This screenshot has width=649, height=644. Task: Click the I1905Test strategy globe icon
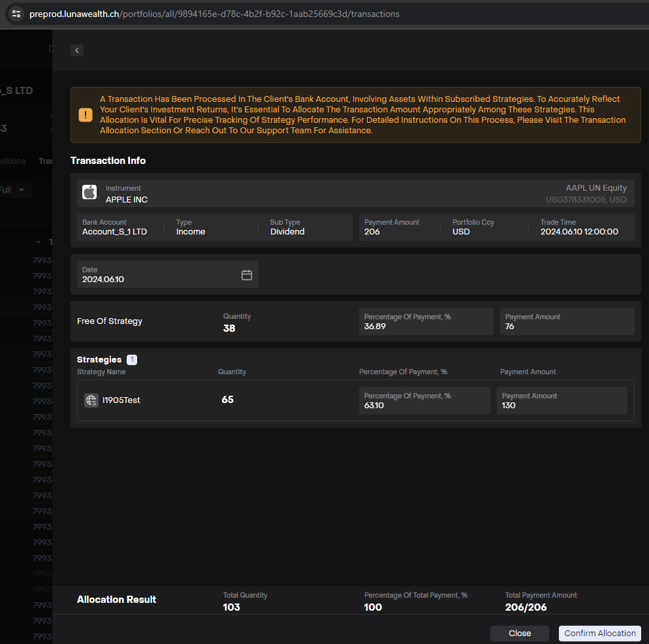click(91, 400)
